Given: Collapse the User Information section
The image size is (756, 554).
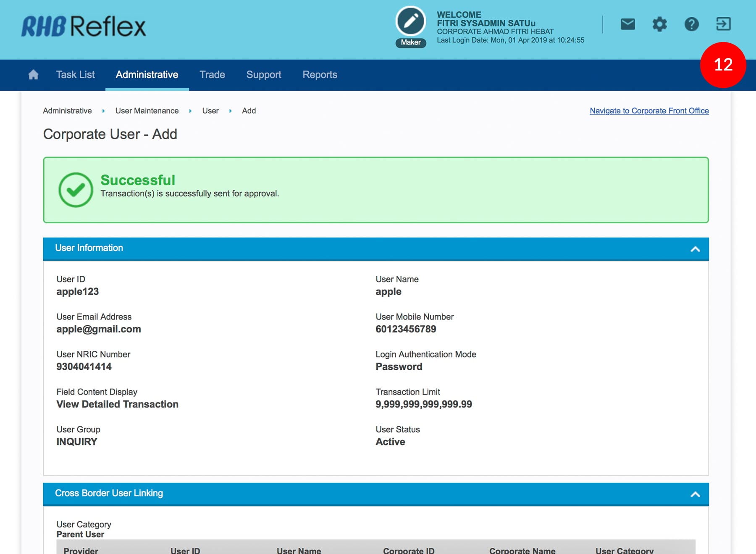Looking at the screenshot, I should click(695, 249).
